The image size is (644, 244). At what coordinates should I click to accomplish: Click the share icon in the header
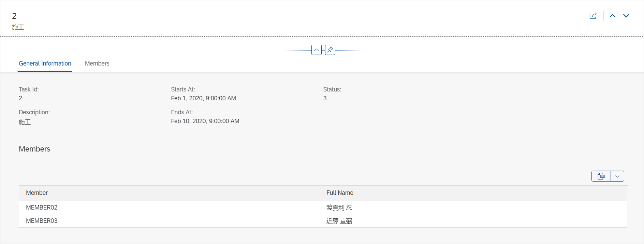[593, 16]
